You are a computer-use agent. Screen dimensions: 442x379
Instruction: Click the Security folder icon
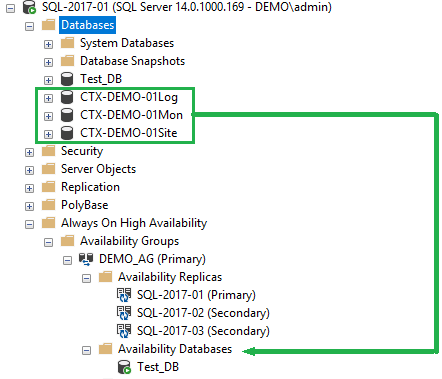(x=48, y=151)
